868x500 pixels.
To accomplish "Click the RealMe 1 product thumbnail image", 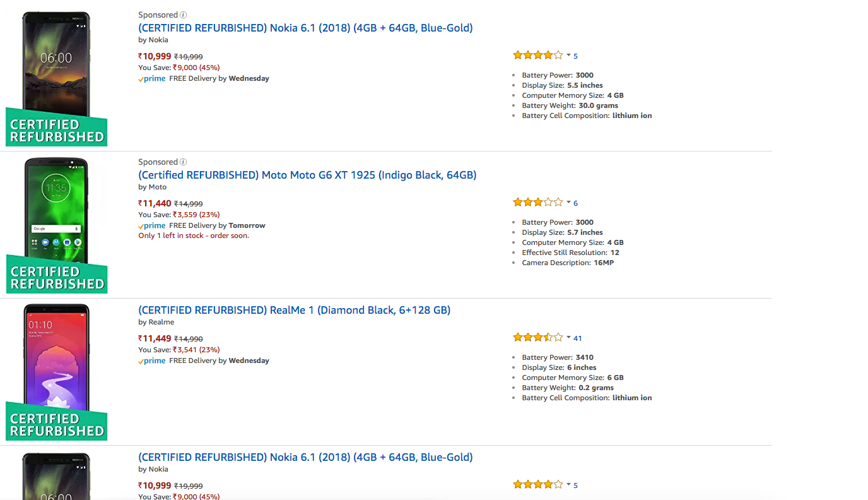I will 57,360.
